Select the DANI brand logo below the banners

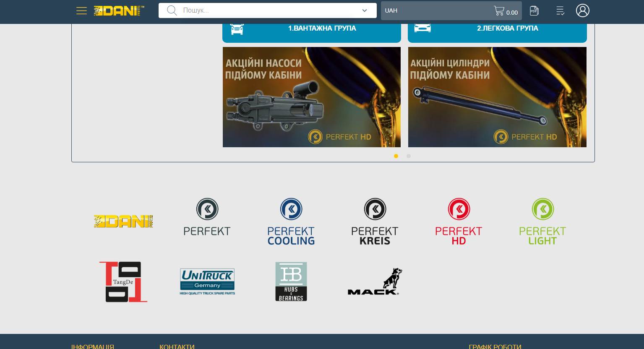point(123,221)
